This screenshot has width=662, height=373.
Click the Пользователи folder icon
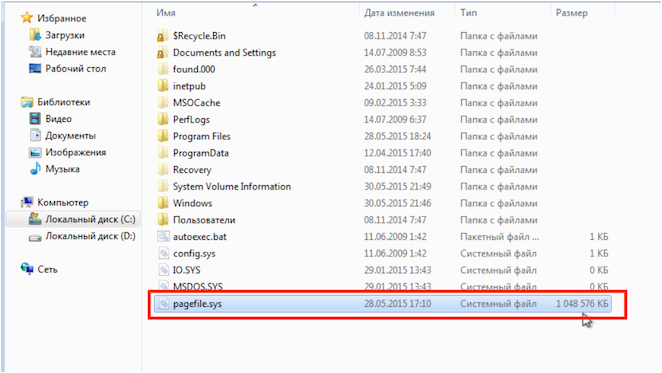click(163, 220)
